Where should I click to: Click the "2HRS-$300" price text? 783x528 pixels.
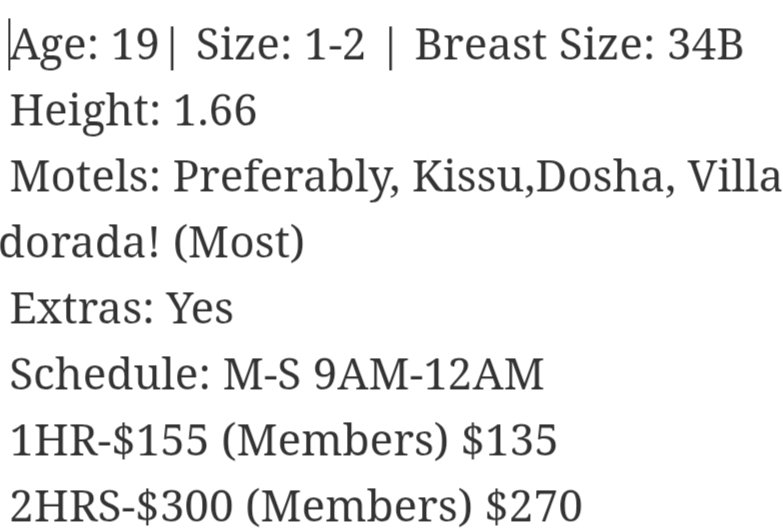(121, 506)
